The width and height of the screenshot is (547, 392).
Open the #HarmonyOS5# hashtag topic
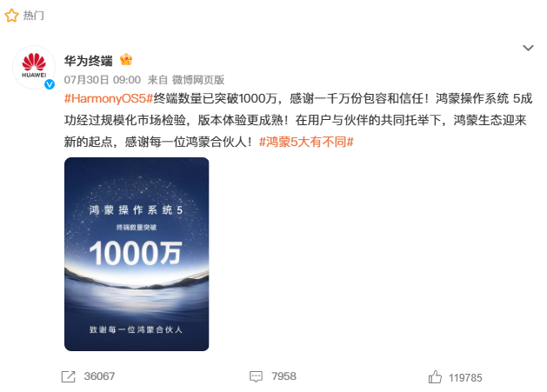pyautogui.click(x=109, y=99)
